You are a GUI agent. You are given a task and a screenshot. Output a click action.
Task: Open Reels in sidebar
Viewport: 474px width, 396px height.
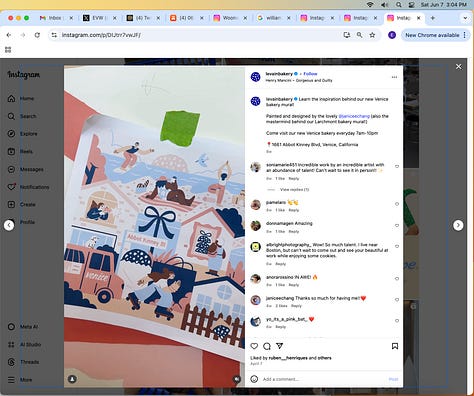tap(20, 151)
